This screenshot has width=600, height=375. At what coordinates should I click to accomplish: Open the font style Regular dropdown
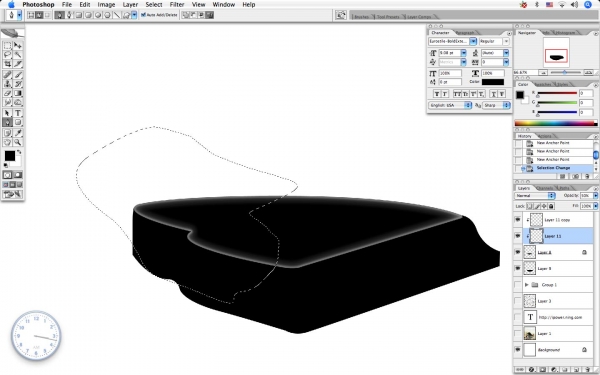(x=506, y=41)
